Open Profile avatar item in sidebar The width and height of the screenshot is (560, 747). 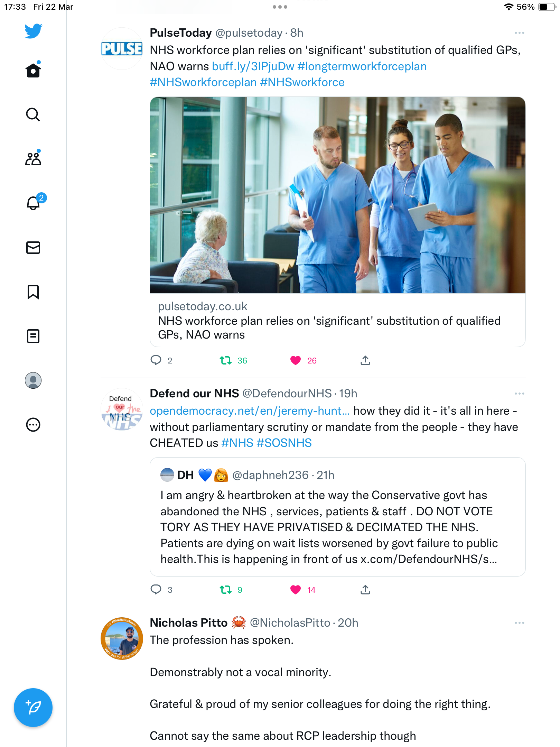(33, 380)
